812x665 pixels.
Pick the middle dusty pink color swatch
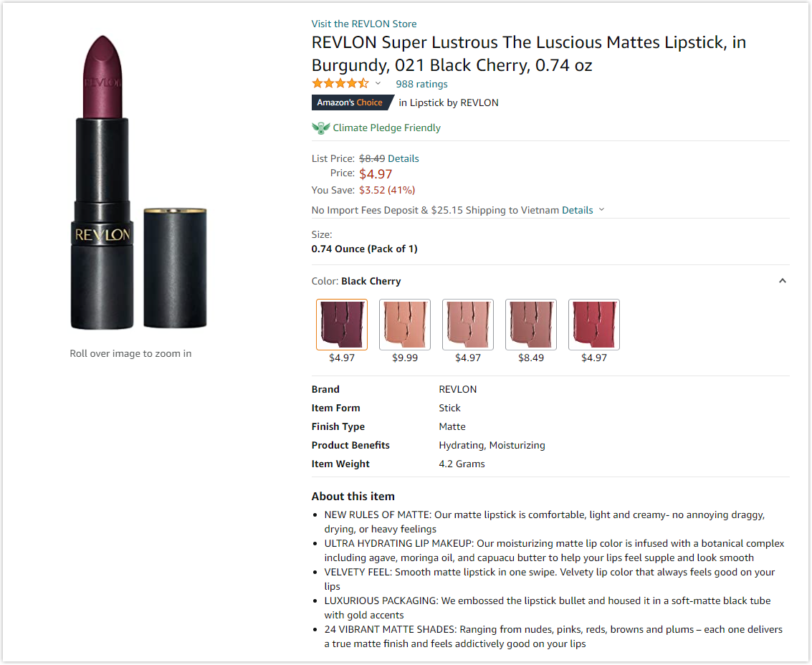[468, 324]
